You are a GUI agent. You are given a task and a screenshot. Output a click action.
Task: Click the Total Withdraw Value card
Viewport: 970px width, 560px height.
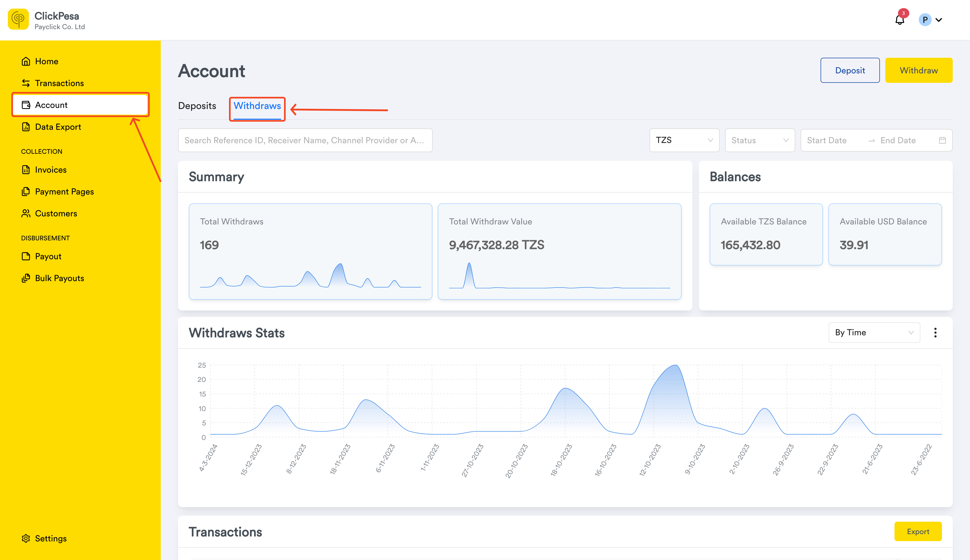[559, 251]
